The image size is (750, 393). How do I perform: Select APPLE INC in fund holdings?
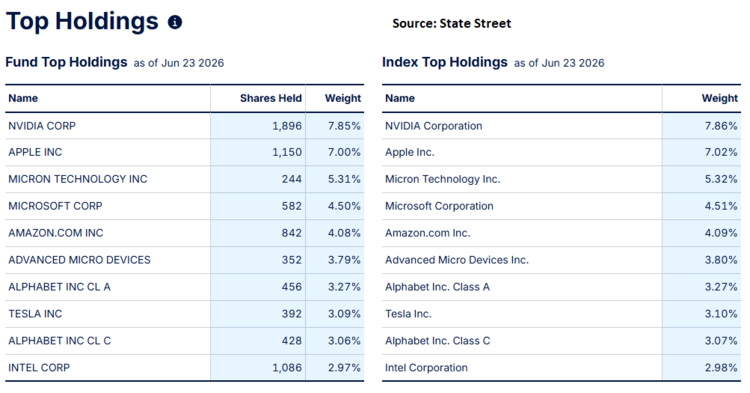[x=35, y=152]
